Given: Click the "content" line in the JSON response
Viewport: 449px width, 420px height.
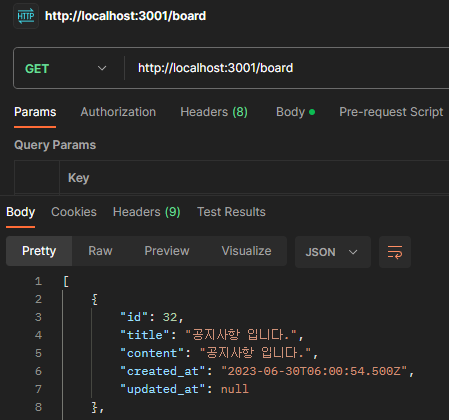Looking at the screenshot, I should pyautogui.click(x=219, y=353).
